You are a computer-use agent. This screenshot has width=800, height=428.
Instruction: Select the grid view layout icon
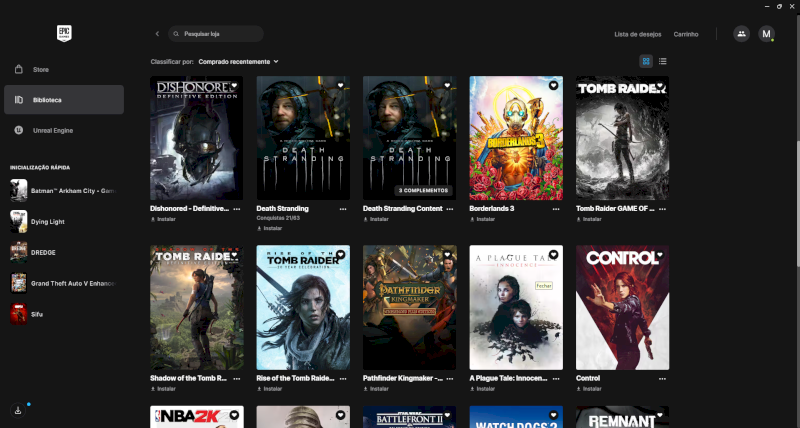point(646,61)
